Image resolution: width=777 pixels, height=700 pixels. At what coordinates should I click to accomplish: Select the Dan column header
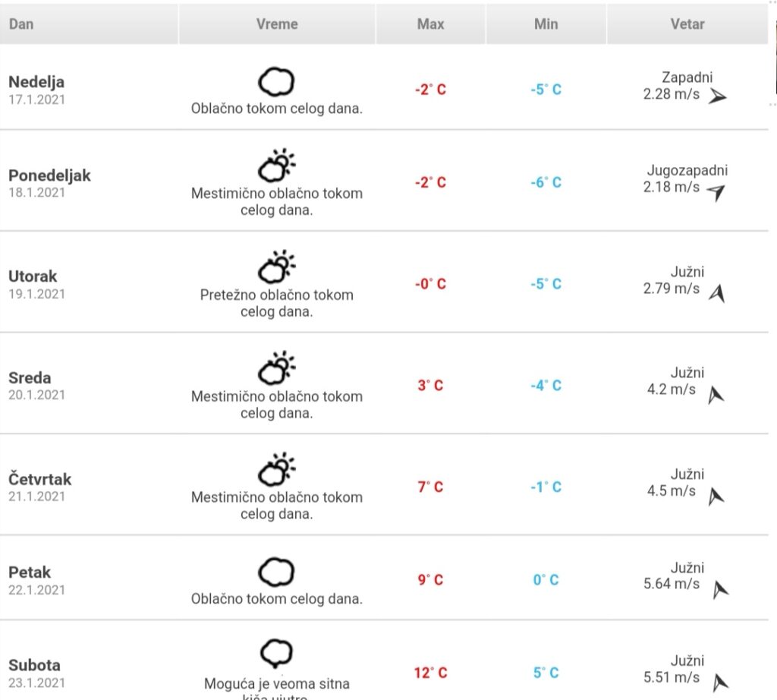89,24
